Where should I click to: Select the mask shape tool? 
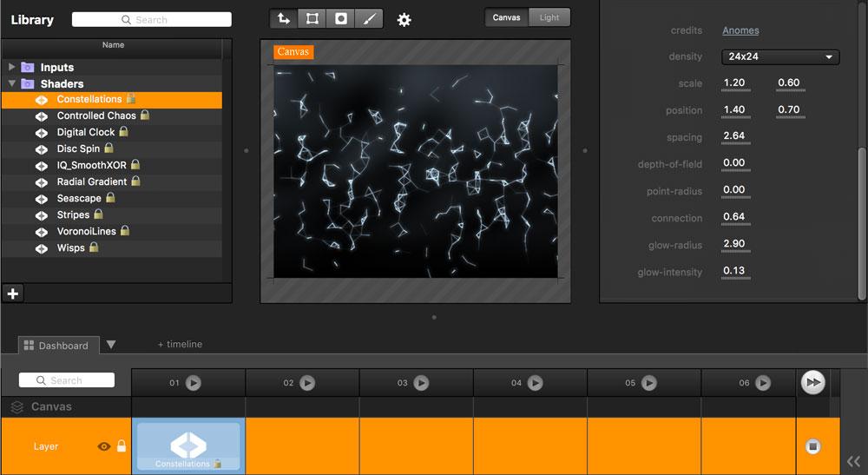(x=340, y=18)
